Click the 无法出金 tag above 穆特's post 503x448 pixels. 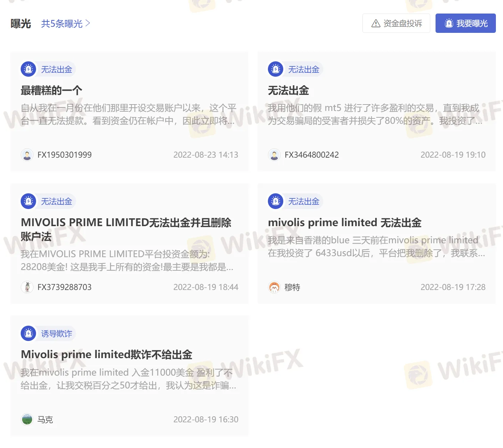tap(304, 201)
